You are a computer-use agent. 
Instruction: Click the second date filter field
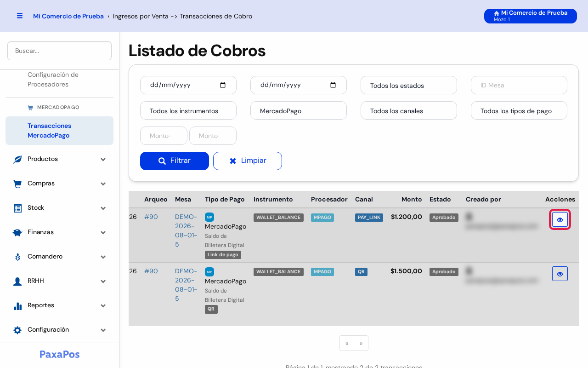pos(299,85)
